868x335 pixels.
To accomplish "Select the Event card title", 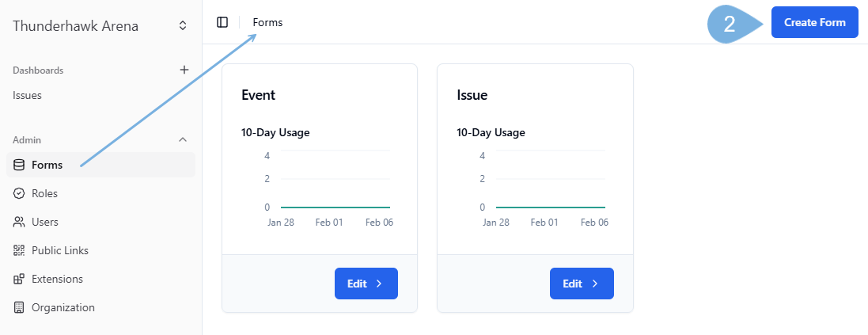I will (x=258, y=95).
